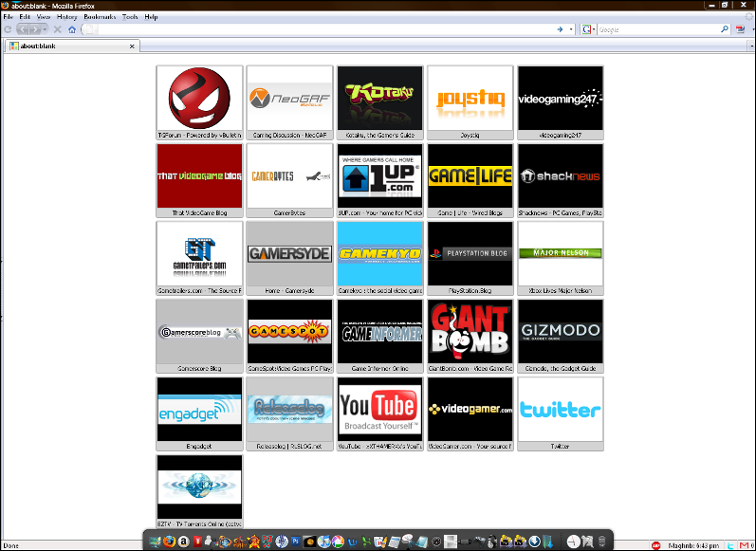The image size is (756, 551).
Task: Open the Nintendo DS dock icon
Action: pos(451,542)
